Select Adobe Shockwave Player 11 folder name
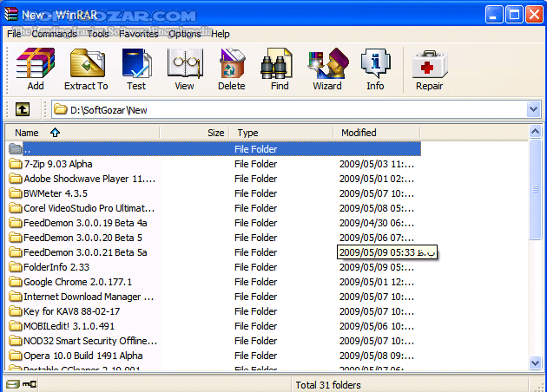547x392 pixels. 89,179
